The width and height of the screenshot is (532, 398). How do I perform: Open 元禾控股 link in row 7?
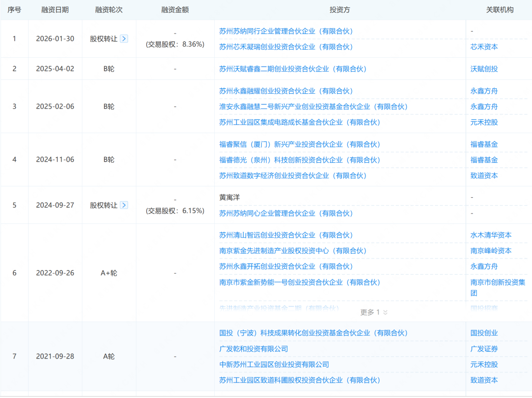coord(484,364)
